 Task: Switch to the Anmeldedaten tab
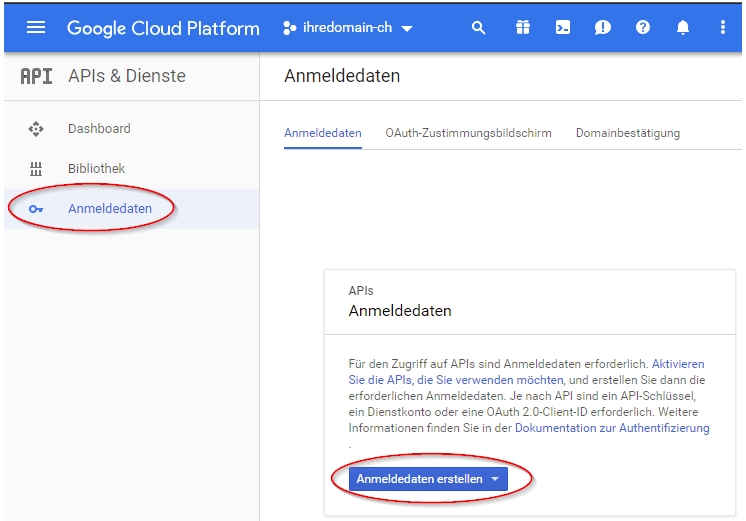tap(323, 133)
